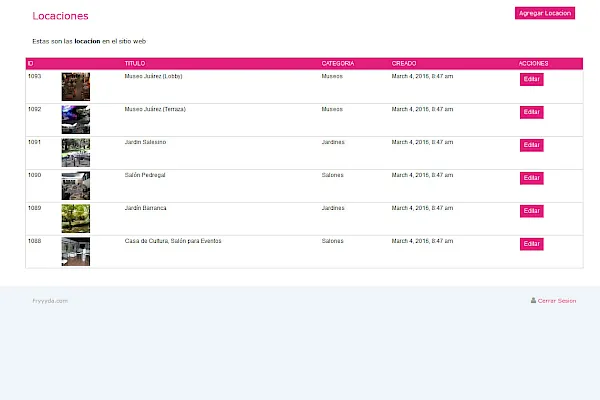Click the ACCIONES column header
The height and width of the screenshot is (400, 600).
tap(533, 64)
